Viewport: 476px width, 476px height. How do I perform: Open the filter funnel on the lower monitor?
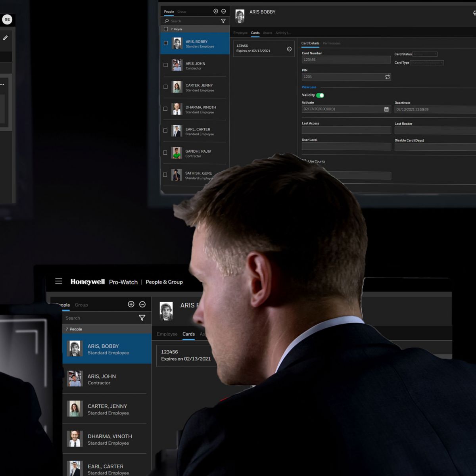pyautogui.click(x=142, y=318)
